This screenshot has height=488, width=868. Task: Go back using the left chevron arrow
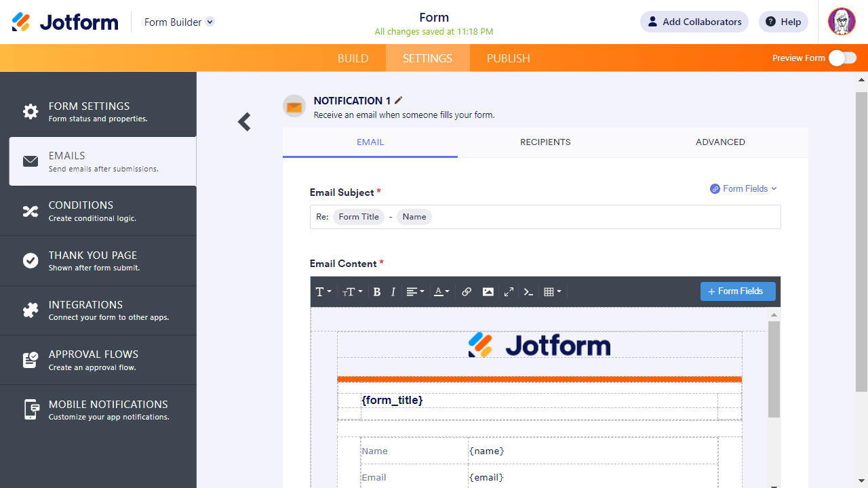tap(244, 122)
